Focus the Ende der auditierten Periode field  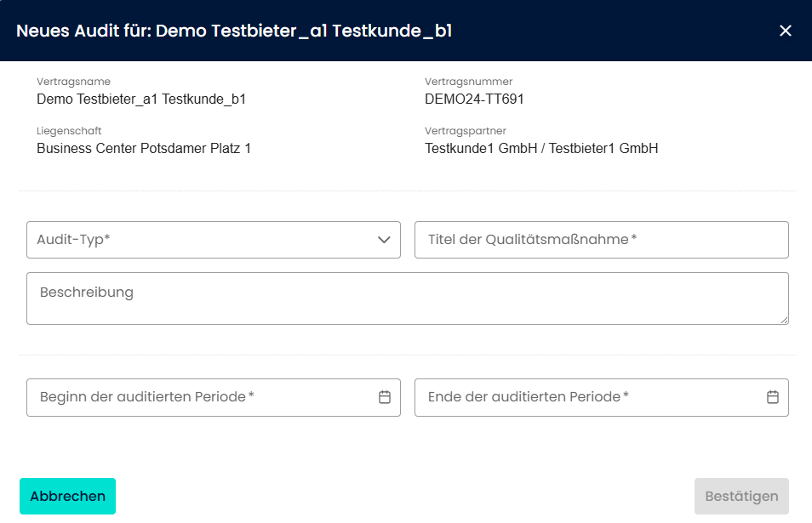pyautogui.click(x=587, y=397)
